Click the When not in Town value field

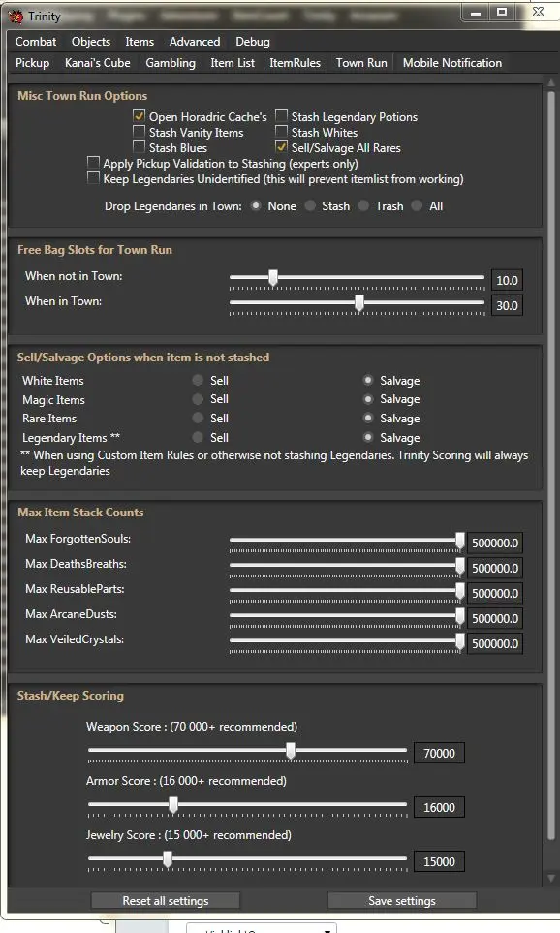[x=507, y=280]
